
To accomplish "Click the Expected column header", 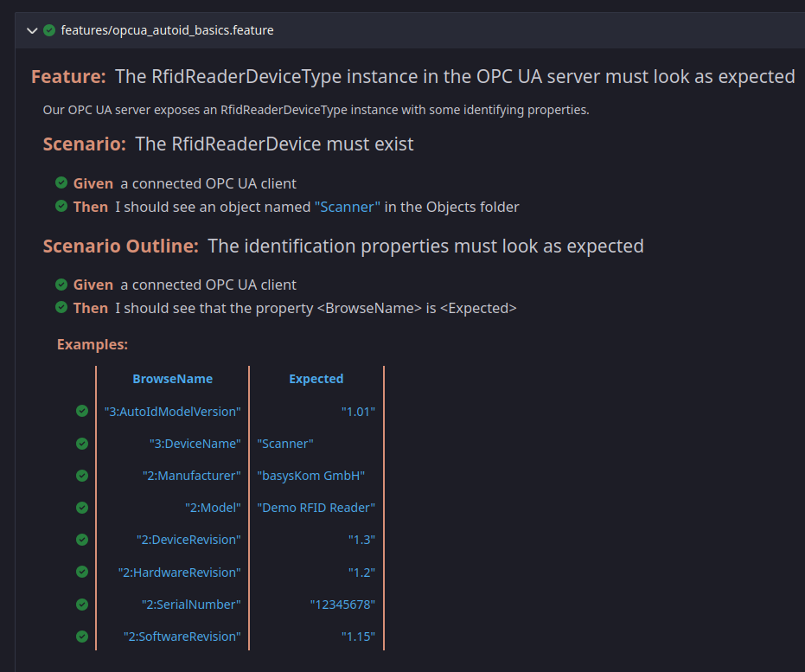I will pos(316,379).
